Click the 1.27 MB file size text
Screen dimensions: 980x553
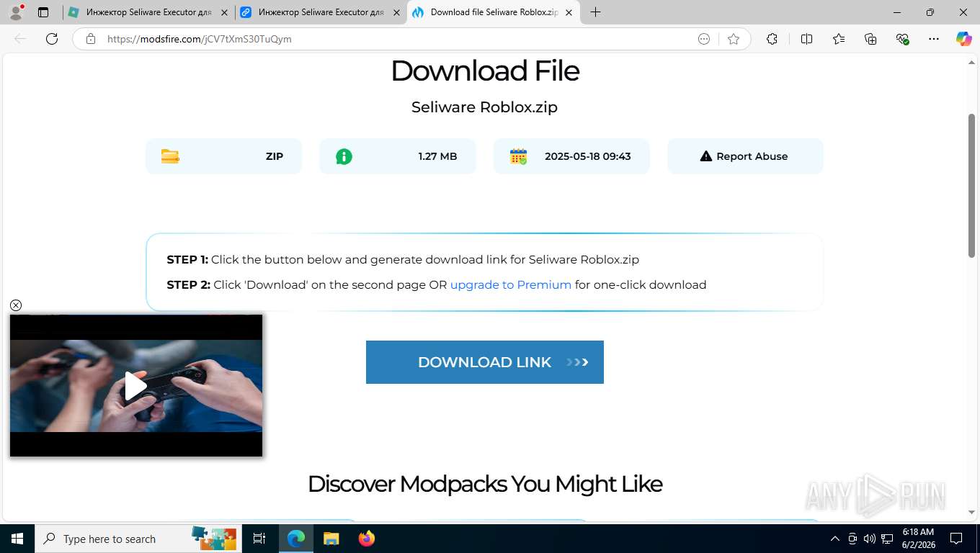pos(437,156)
